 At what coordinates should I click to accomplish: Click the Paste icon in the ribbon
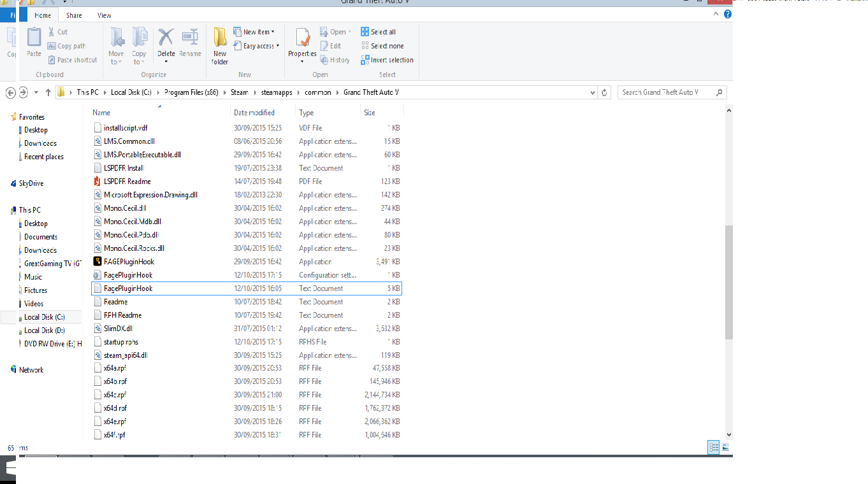tap(34, 38)
